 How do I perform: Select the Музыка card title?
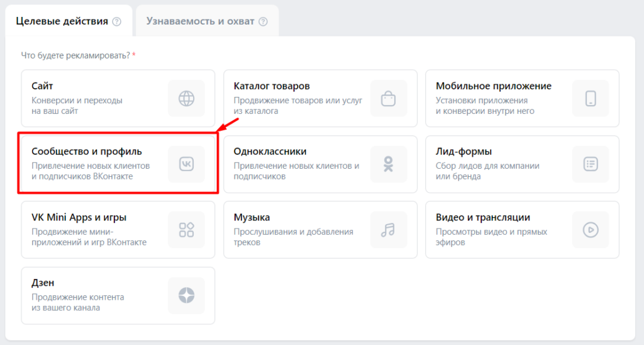252,217
